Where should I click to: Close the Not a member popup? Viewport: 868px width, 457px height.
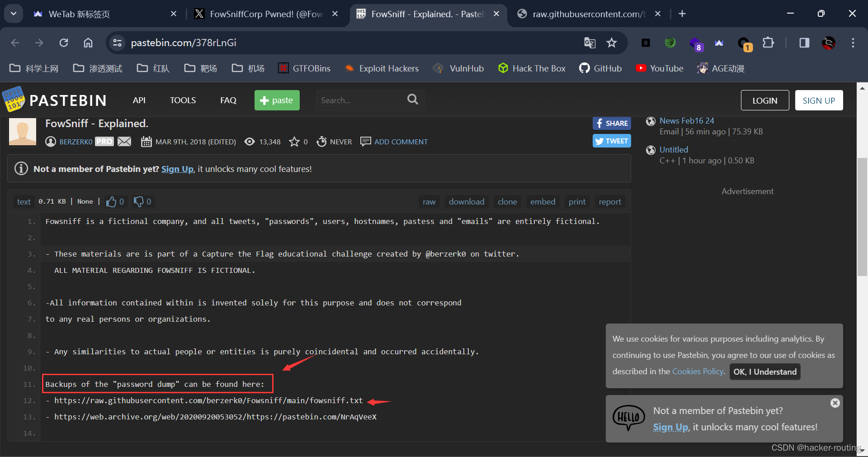tap(835, 403)
